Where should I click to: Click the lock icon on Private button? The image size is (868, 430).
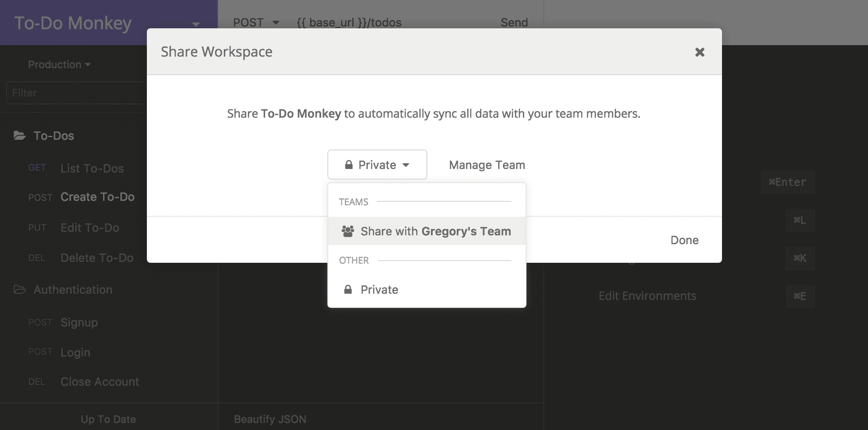click(x=349, y=165)
